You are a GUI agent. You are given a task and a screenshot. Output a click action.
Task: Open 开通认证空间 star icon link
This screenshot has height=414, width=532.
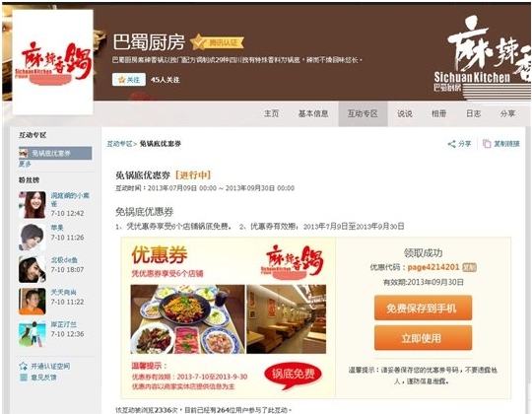[x=24, y=366]
